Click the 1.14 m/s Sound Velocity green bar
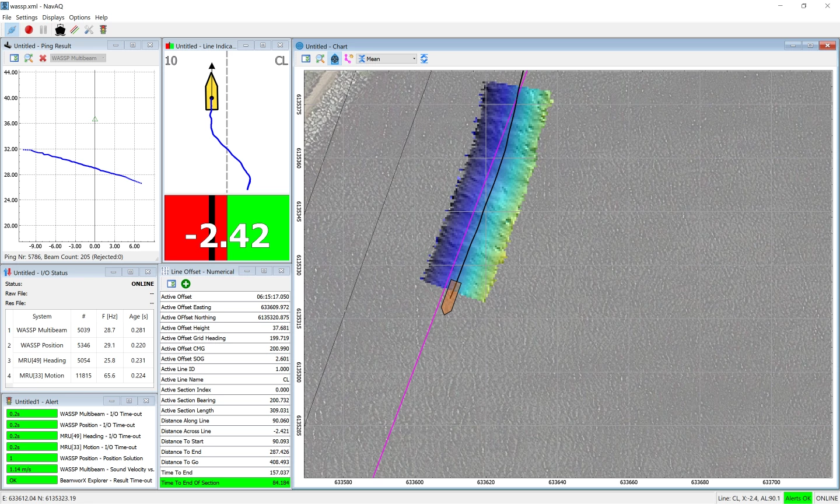This screenshot has width=840, height=504. pyautogui.click(x=32, y=469)
